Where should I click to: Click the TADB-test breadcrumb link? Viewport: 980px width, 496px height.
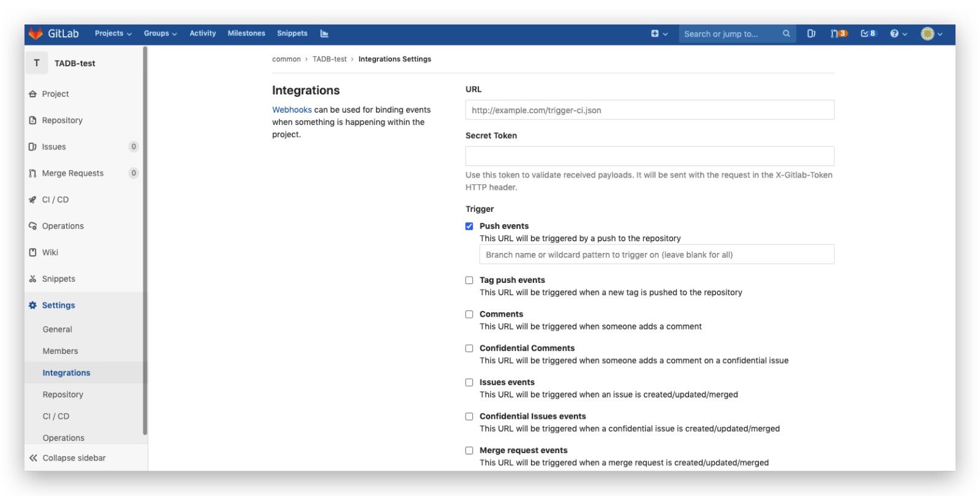[x=330, y=59]
